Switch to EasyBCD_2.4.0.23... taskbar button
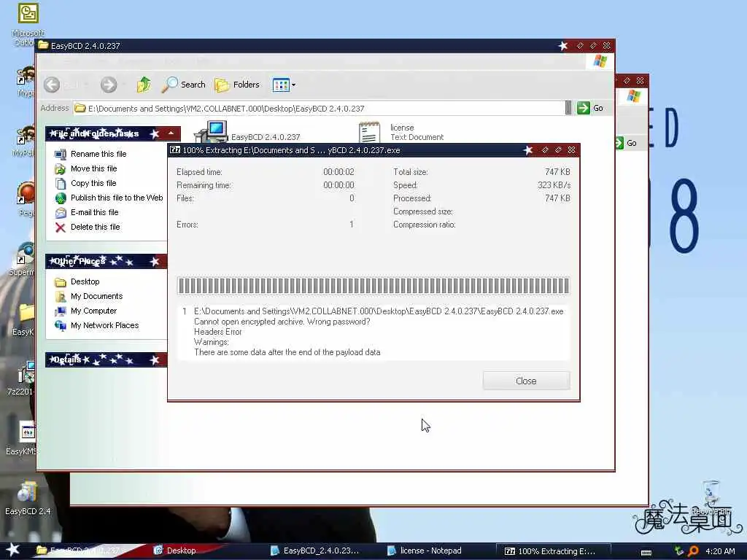Image resolution: width=747 pixels, height=560 pixels. click(x=315, y=551)
